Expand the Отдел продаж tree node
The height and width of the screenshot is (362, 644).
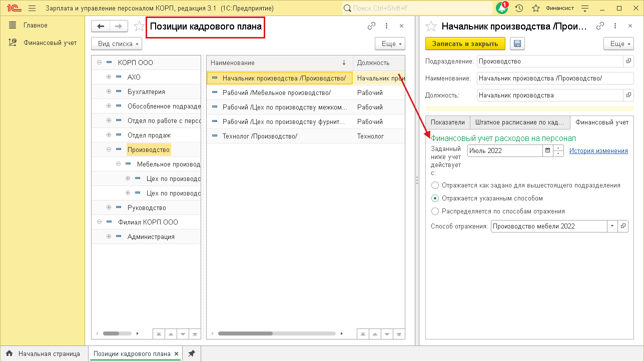coord(109,135)
